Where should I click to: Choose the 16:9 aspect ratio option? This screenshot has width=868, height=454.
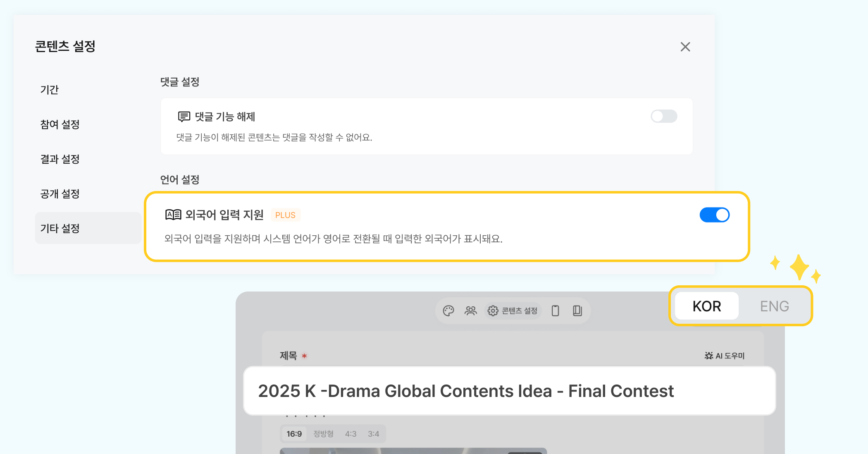pos(294,434)
